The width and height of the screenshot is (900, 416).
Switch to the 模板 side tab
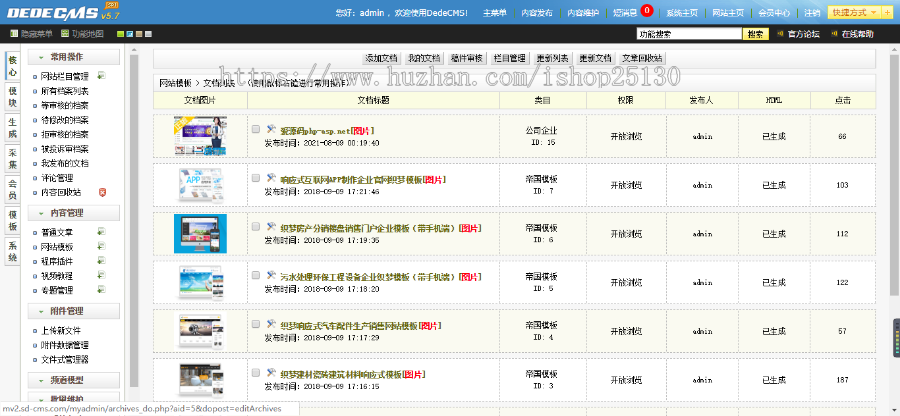[13, 221]
